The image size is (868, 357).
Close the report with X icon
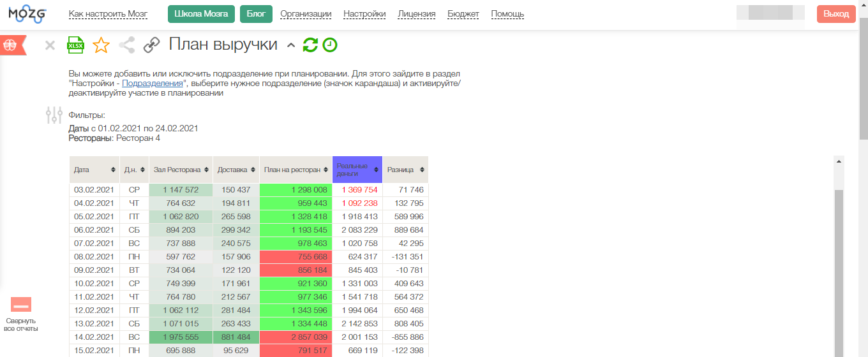50,45
